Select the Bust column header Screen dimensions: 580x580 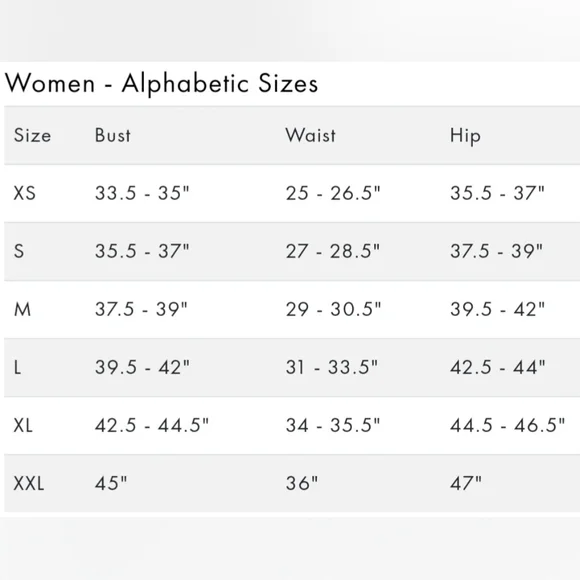(x=113, y=135)
